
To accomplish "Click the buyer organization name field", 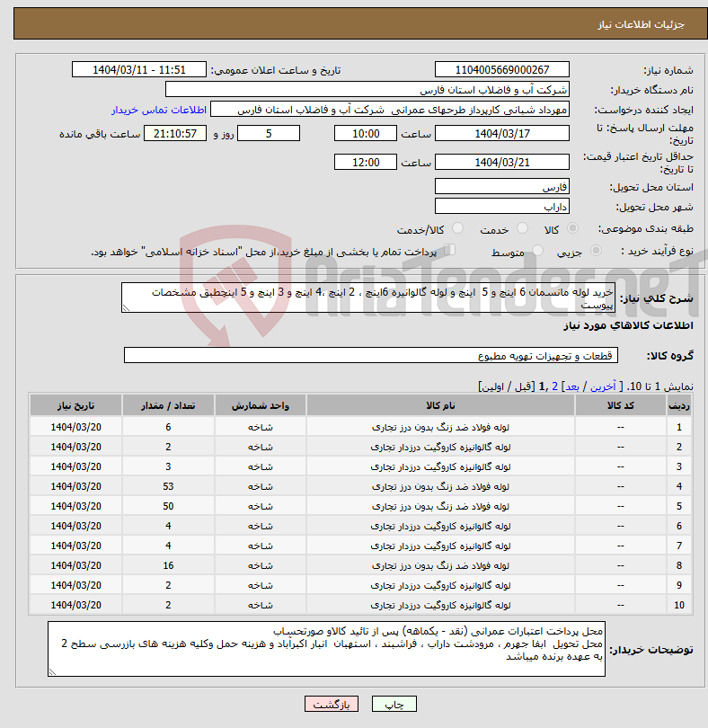I will point(367,90).
